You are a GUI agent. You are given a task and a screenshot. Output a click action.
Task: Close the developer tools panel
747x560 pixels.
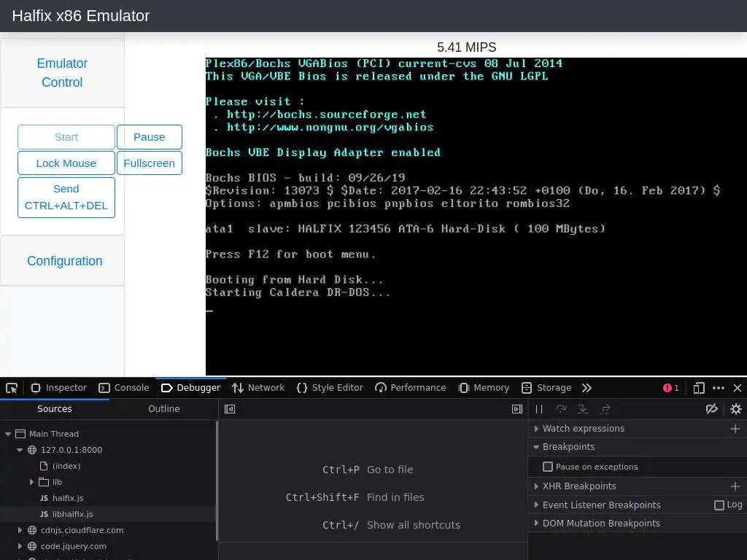738,388
